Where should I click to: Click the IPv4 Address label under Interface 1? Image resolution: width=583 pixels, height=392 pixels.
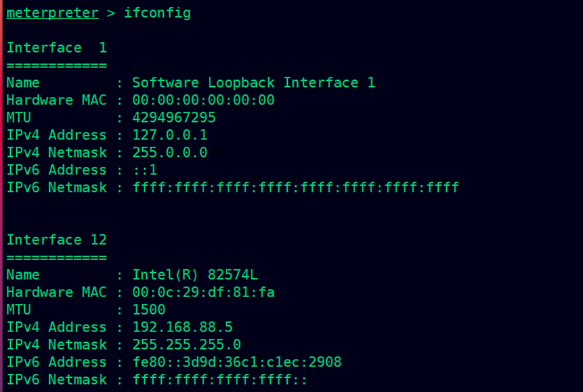pos(57,135)
